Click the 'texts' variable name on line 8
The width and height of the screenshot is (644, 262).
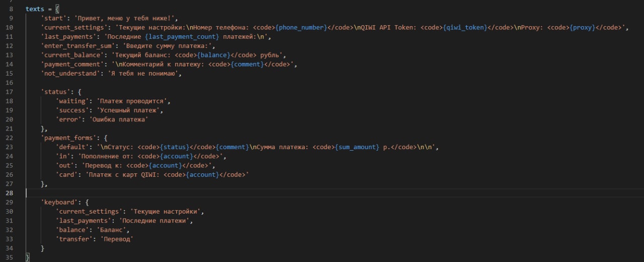(35, 9)
